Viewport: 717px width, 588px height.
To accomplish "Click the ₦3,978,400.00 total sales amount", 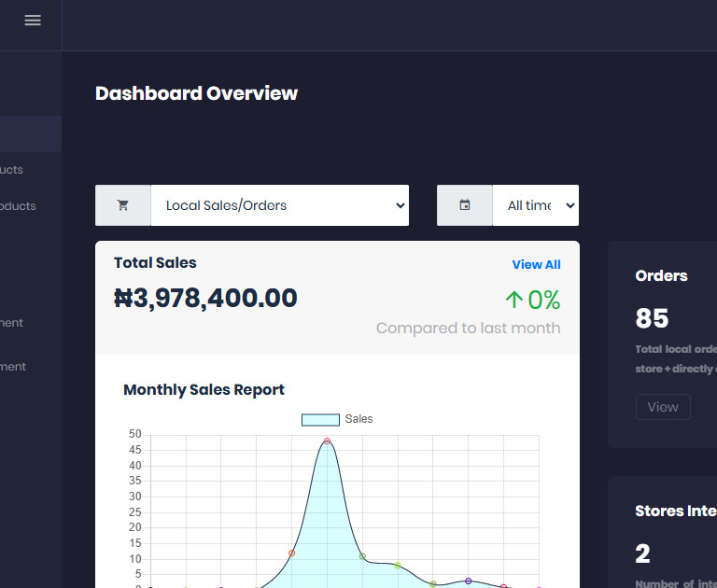I will coord(205,299).
